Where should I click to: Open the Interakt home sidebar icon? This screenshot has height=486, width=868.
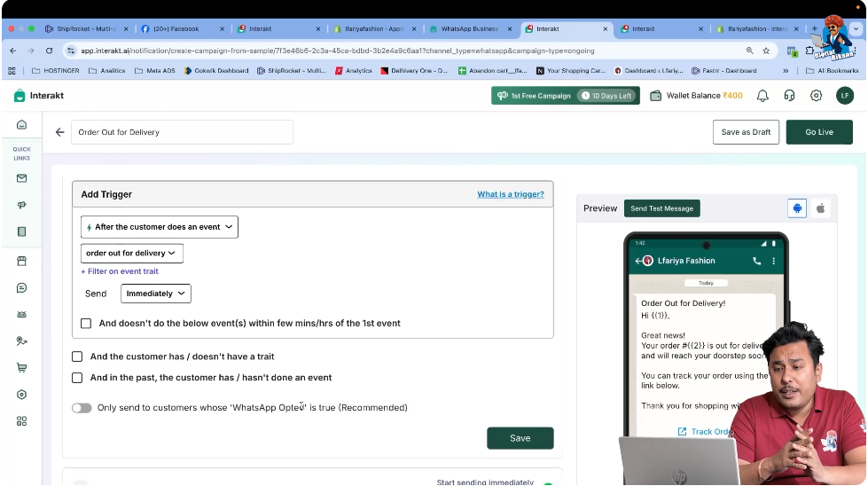point(21,124)
